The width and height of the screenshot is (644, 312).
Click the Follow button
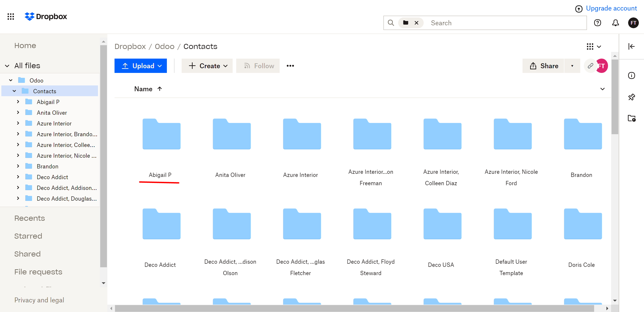[x=258, y=66]
